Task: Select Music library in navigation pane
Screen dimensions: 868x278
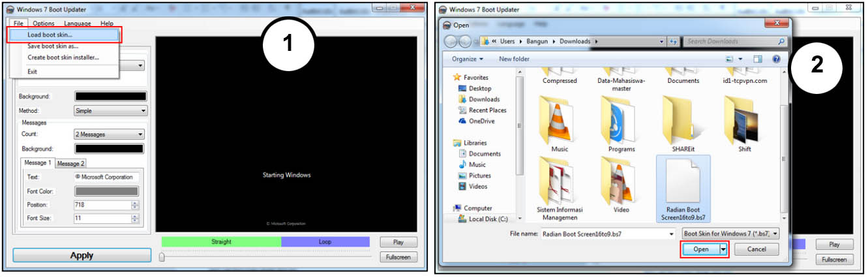Action: click(x=477, y=164)
